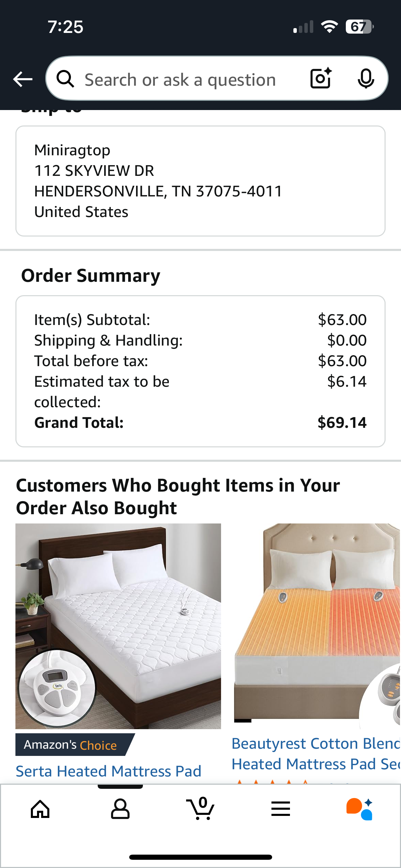Tap the Serta mattress pad product image
Viewport: 401px width, 868px height.
tap(118, 626)
